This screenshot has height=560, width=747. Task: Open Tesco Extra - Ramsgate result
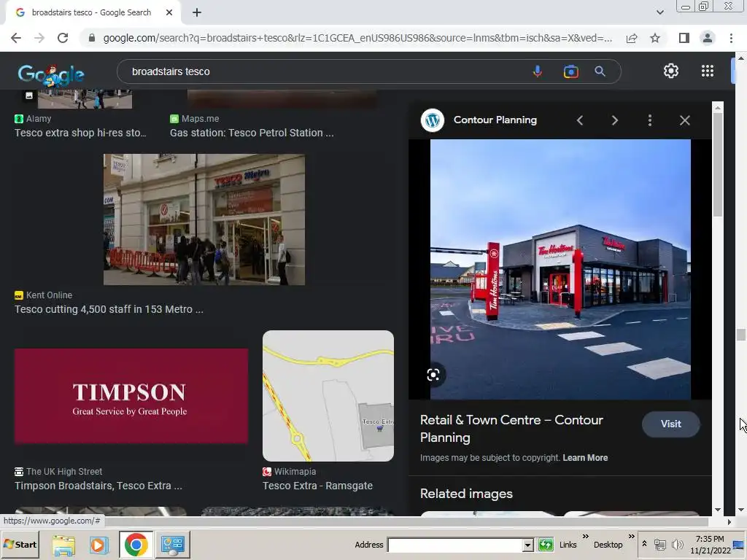point(317,486)
